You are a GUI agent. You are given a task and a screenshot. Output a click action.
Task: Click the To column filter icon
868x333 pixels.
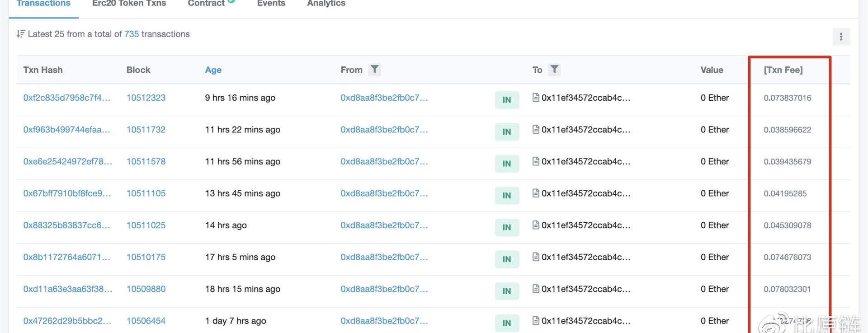tap(554, 70)
